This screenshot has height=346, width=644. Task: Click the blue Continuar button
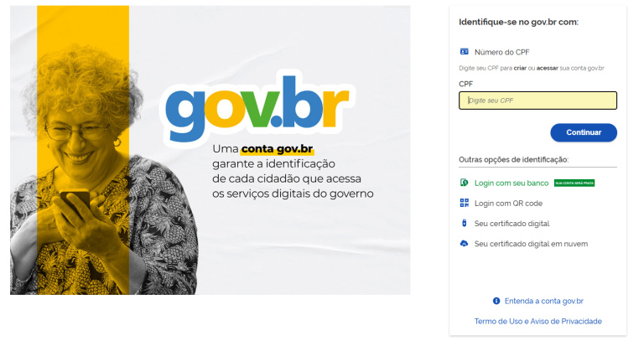(x=584, y=132)
